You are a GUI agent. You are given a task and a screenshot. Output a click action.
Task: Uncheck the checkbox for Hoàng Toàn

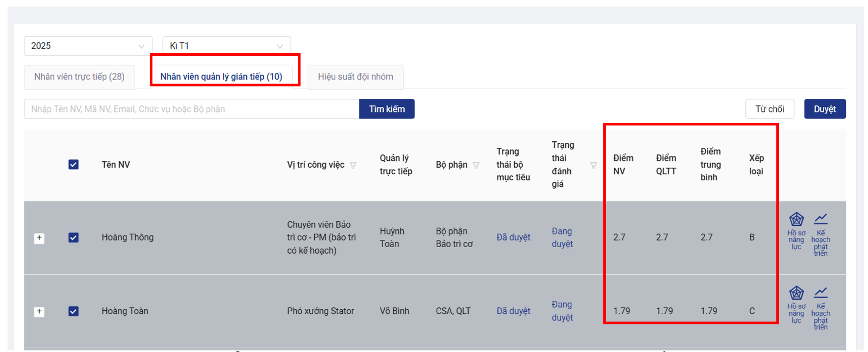pyautogui.click(x=74, y=311)
